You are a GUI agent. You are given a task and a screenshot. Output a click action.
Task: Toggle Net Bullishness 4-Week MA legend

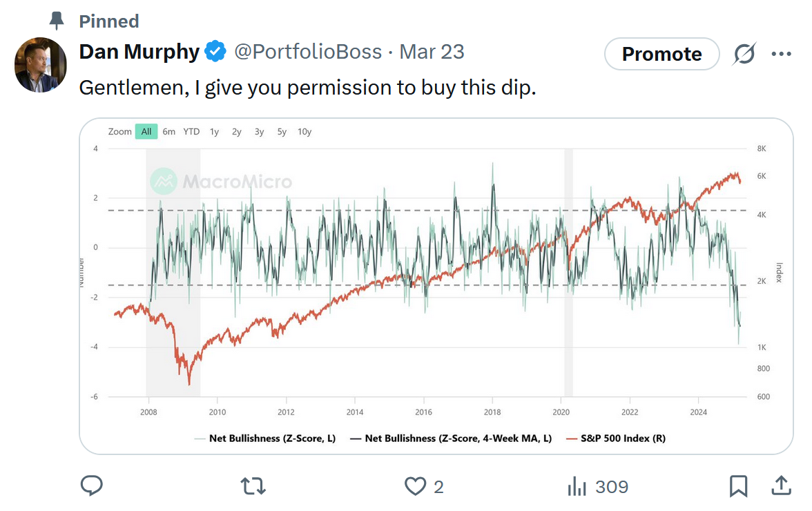(x=452, y=438)
